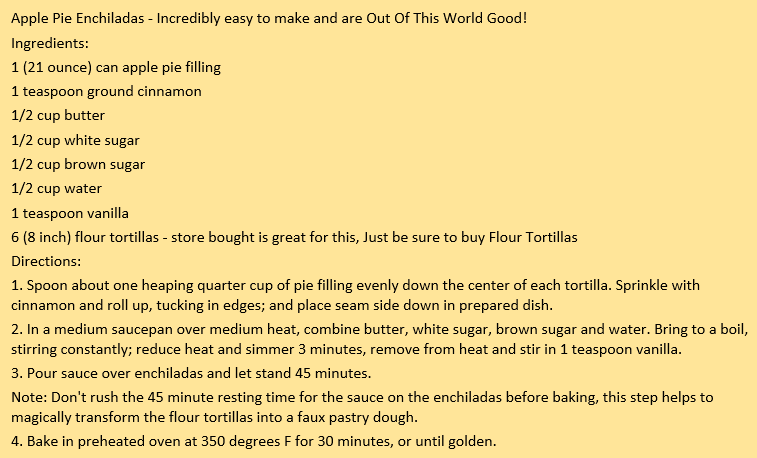This screenshot has width=757, height=458.
Task: Click the "1 (21 ounce) can apple pie filling" line
Action: 116,68
